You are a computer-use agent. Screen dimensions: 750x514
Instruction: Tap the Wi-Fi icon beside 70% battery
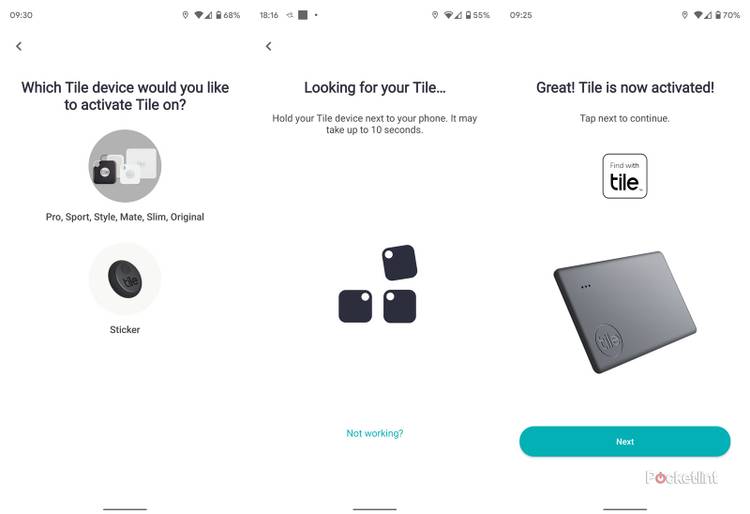click(x=698, y=15)
